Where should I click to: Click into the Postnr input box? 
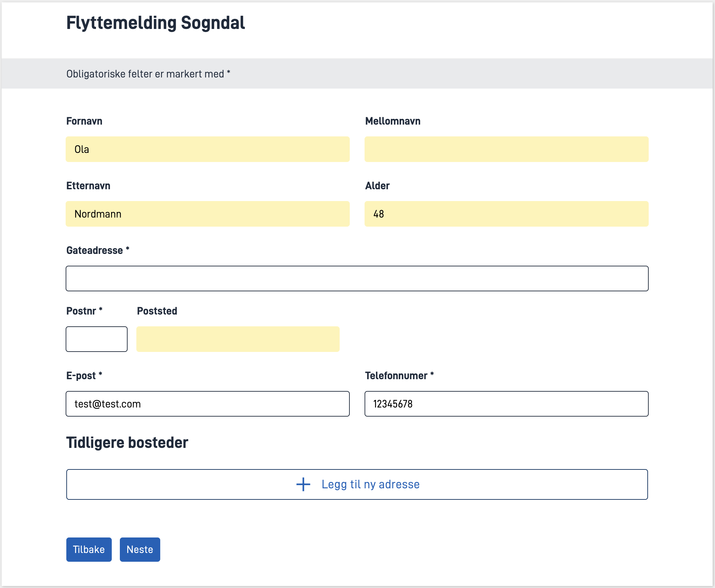point(97,339)
